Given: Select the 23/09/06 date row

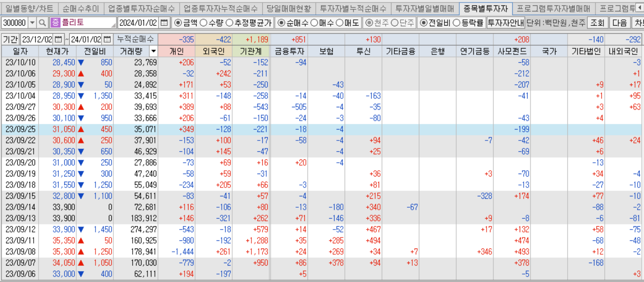Looking at the screenshot, I should pos(20,274).
